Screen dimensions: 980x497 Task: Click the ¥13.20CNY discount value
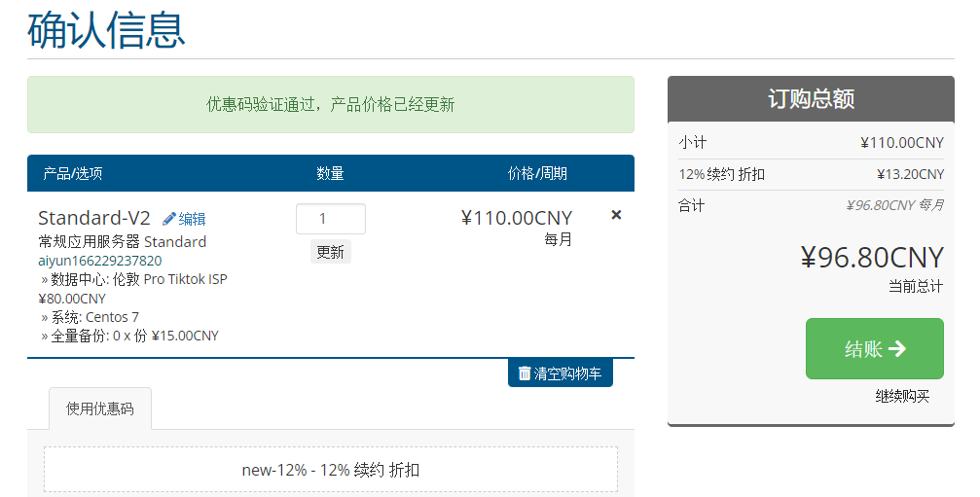click(x=910, y=174)
